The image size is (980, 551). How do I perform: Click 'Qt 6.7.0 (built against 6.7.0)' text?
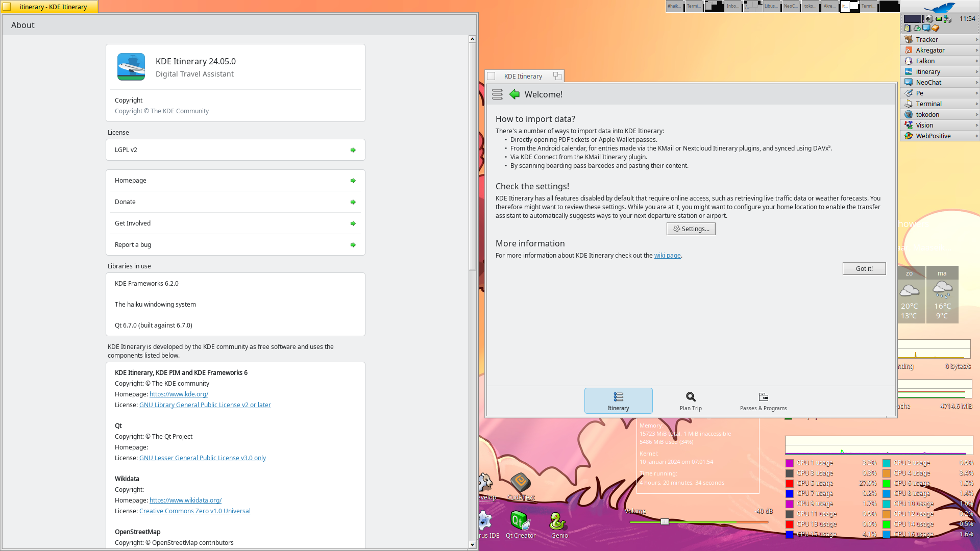154,325
